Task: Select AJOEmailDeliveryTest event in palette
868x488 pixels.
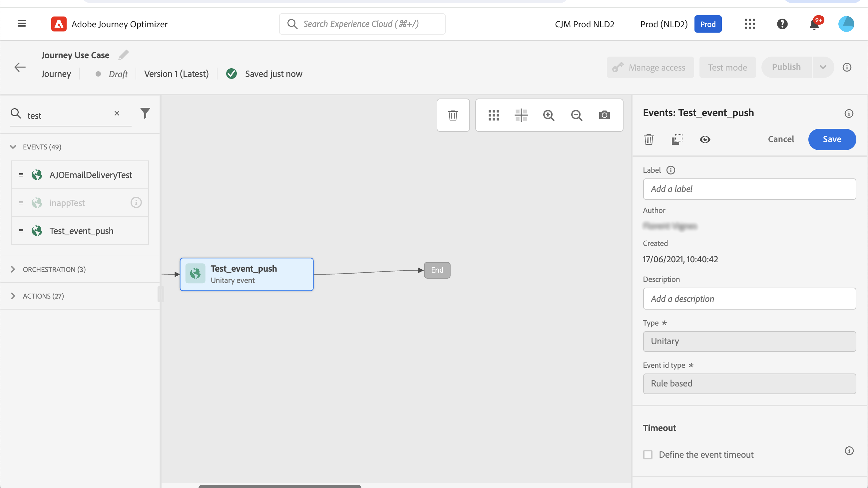Action: point(90,175)
